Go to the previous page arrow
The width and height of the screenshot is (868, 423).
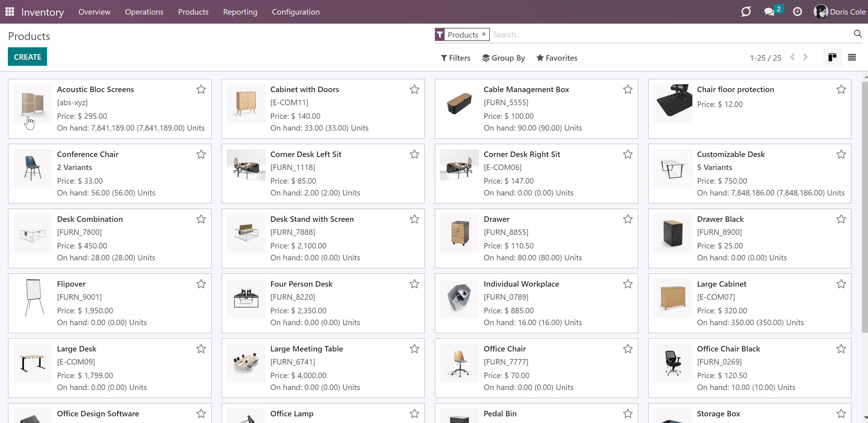(x=792, y=57)
